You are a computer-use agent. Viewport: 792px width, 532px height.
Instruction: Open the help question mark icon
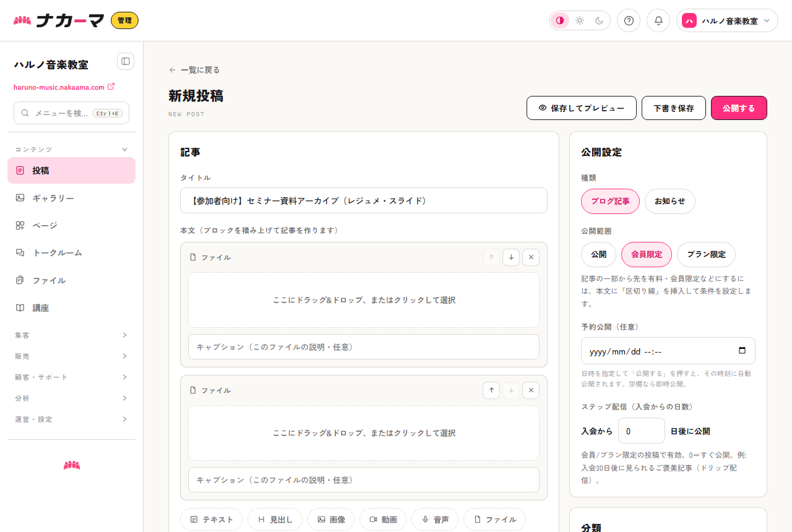coord(629,20)
